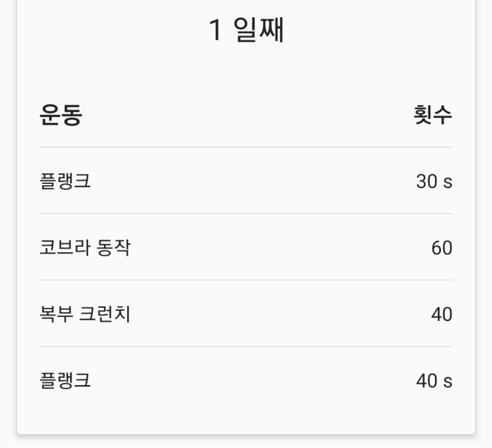The height and width of the screenshot is (448, 492).
Task: Tap the "1 일째" day title
Action: [246, 30]
